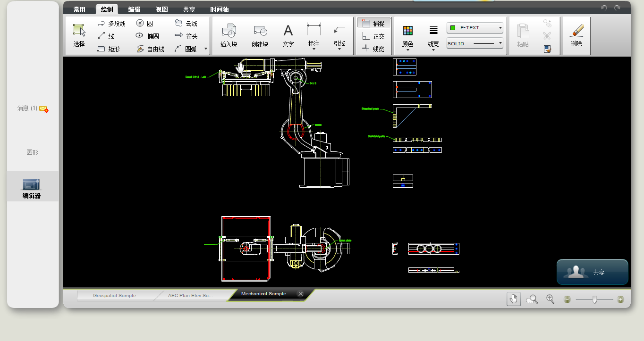Toggle 线宽 lineweight display
The height and width of the screenshot is (341, 644).
(x=373, y=49)
